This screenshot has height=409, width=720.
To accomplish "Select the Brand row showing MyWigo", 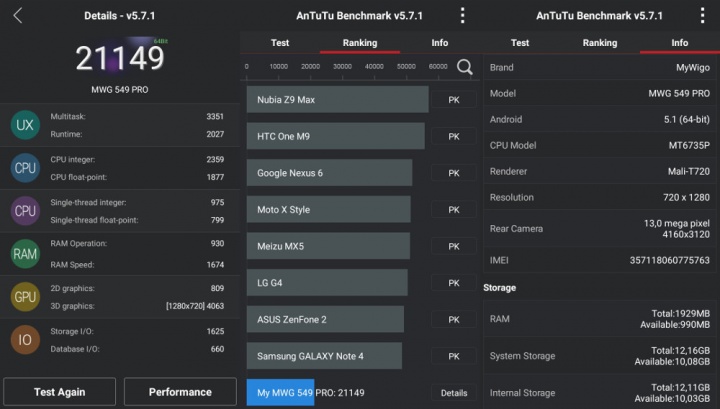I will pyautogui.click(x=600, y=67).
